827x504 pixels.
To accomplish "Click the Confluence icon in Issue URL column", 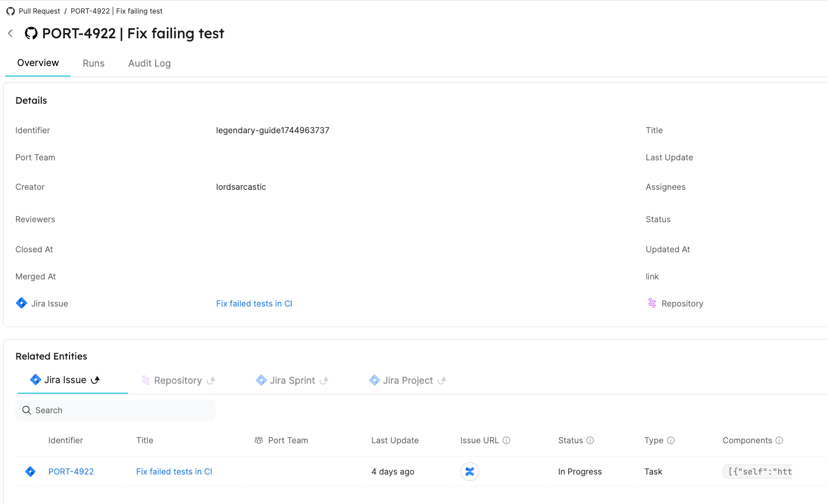I will click(469, 472).
